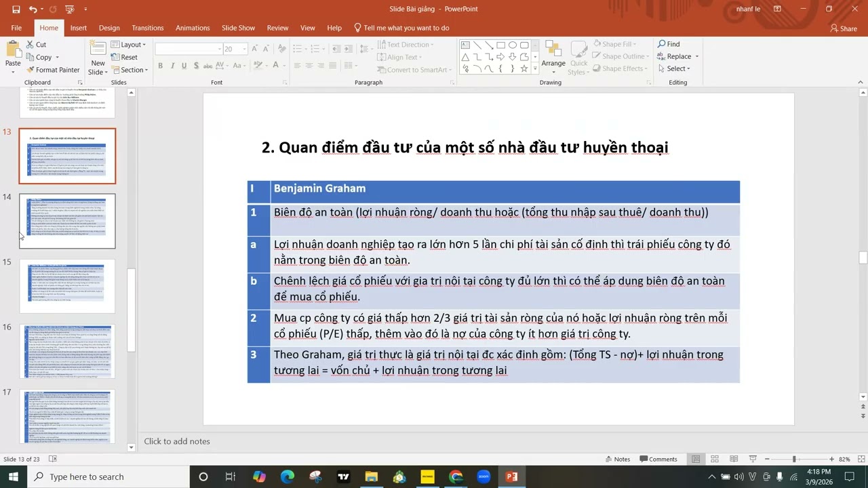Select slide 14 thumbnail
Image resolution: width=868 pixels, height=488 pixels.
click(67, 221)
